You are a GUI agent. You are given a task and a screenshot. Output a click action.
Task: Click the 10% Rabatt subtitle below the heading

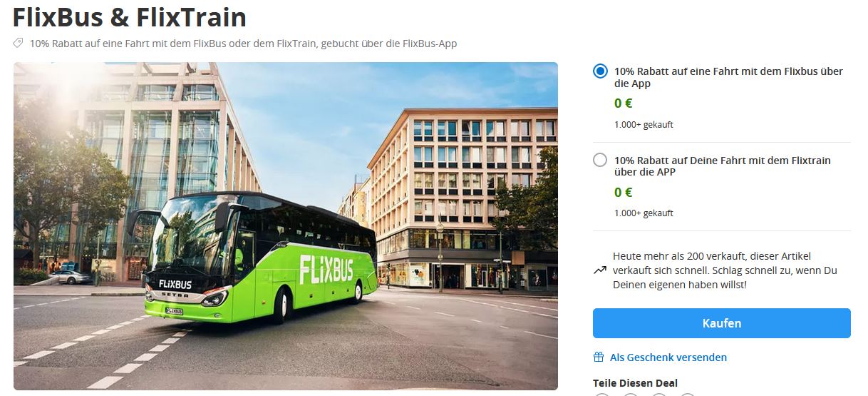click(243, 44)
